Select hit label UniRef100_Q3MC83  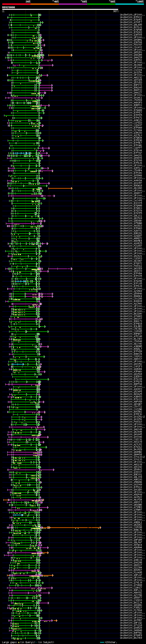point(131,133)
